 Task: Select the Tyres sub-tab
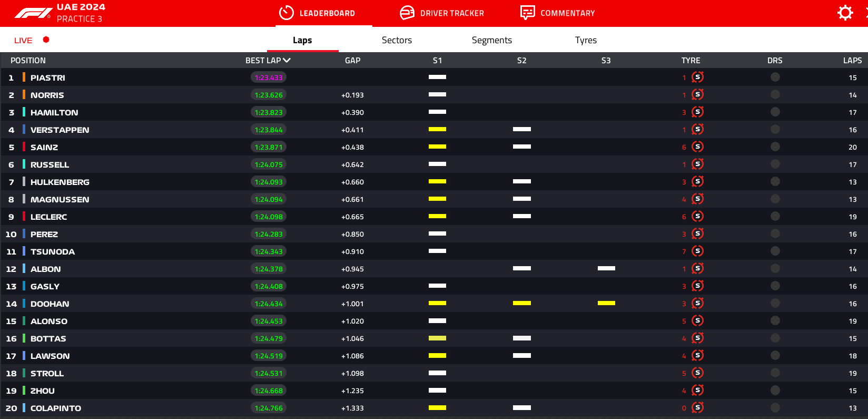586,40
